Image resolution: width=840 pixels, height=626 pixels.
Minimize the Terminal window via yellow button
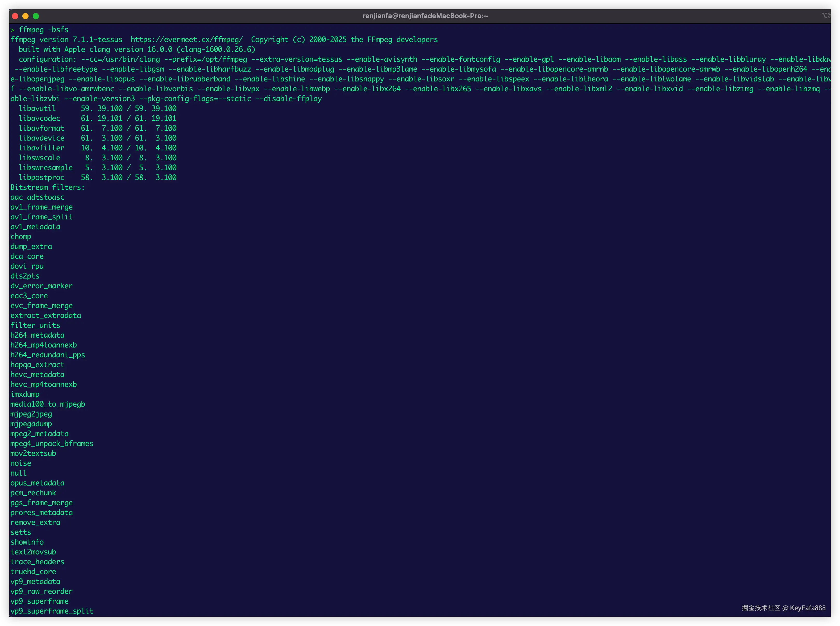[25, 16]
